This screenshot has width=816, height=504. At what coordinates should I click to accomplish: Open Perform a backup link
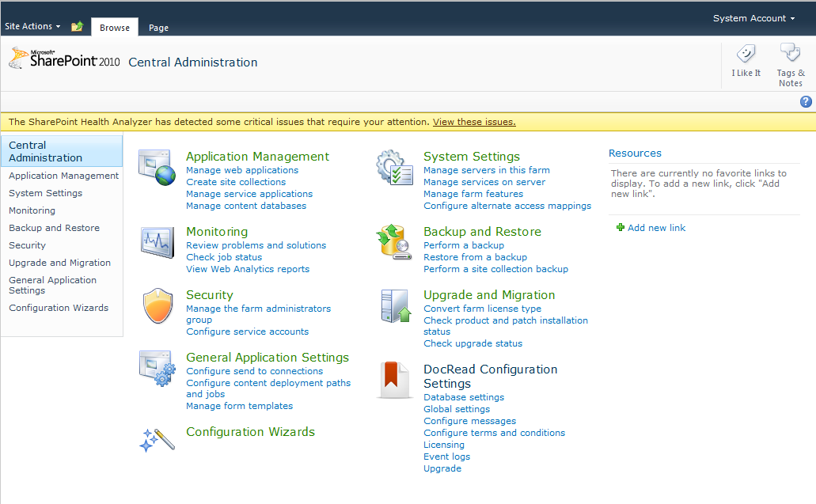click(464, 245)
